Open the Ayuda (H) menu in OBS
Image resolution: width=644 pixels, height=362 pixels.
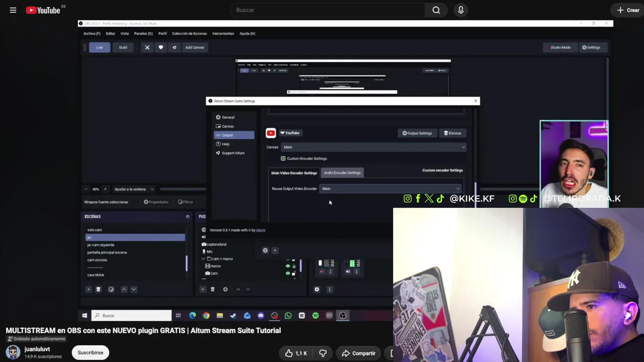coord(247,34)
